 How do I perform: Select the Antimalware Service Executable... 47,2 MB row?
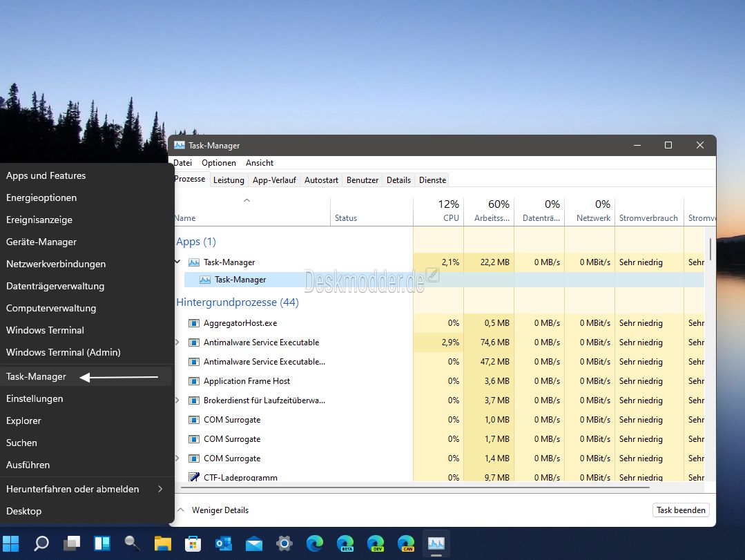click(x=440, y=362)
